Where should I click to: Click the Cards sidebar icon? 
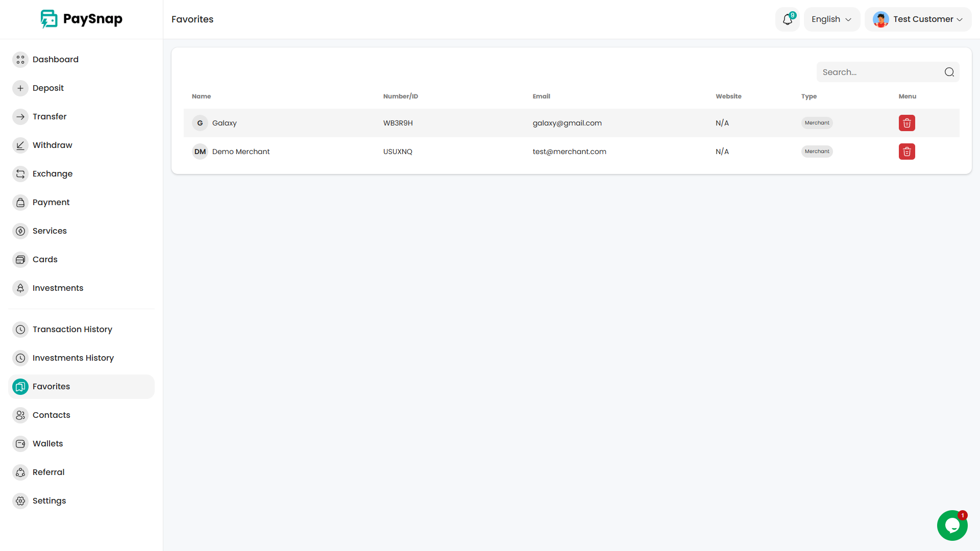click(20, 260)
